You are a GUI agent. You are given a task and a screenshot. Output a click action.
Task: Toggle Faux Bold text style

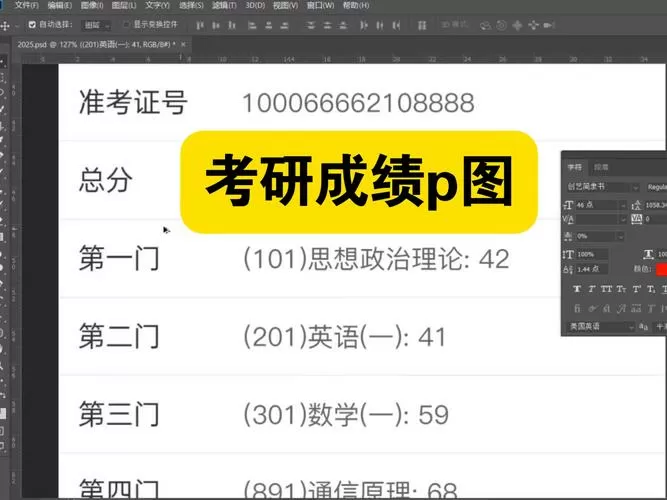click(x=577, y=289)
